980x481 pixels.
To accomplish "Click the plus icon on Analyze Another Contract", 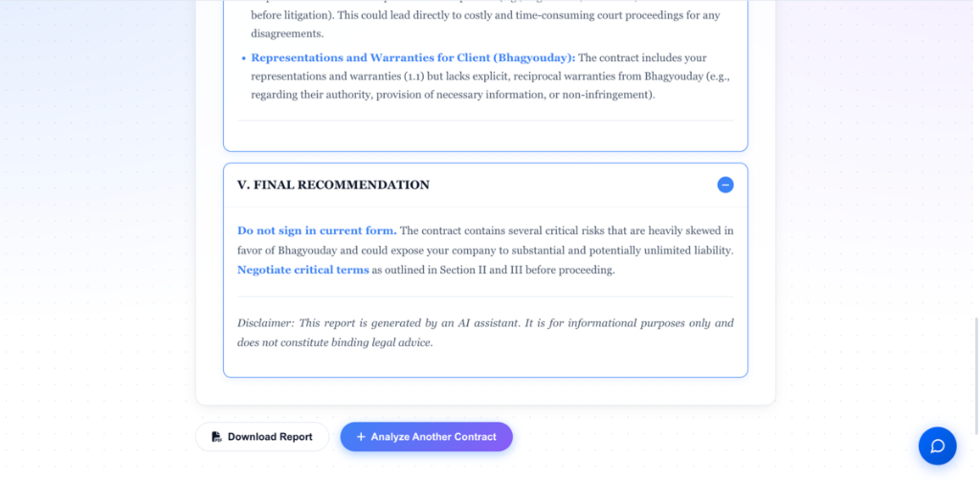I will tap(361, 437).
